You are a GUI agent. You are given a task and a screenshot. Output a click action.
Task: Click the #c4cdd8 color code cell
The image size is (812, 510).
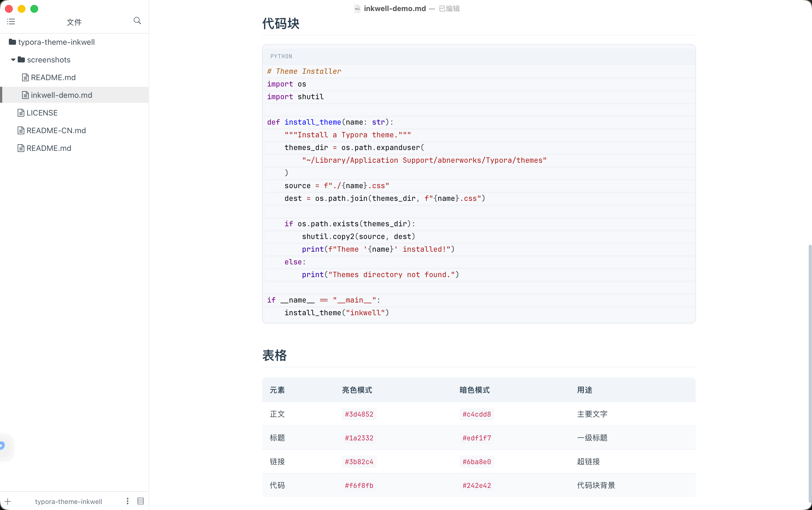tap(477, 414)
